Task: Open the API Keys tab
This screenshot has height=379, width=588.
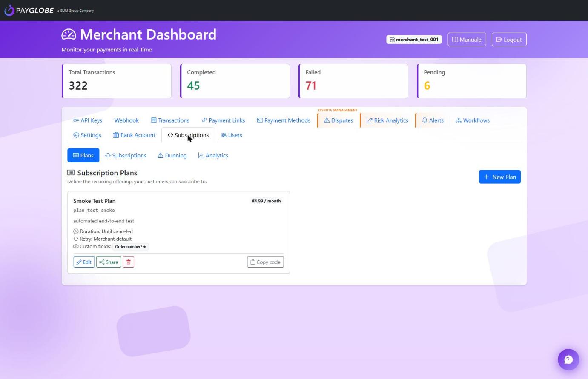Action: 88,120
